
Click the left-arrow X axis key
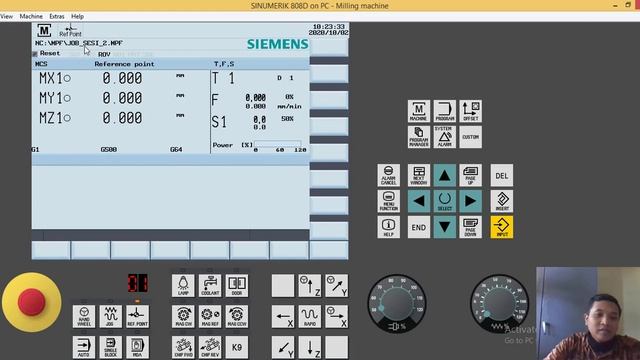click(283, 316)
